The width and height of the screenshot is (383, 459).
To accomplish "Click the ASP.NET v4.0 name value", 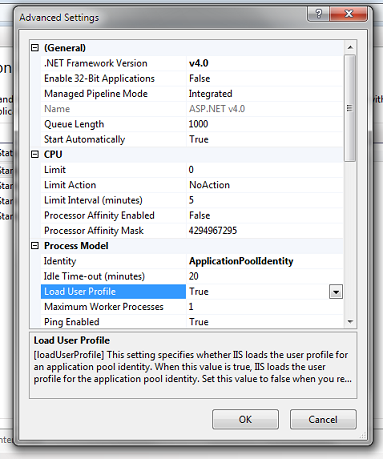I will (x=217, y=109).
